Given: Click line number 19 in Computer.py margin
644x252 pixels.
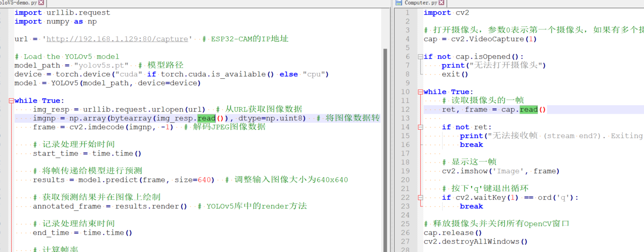Looking at the screenshot, I should (405, 171).
